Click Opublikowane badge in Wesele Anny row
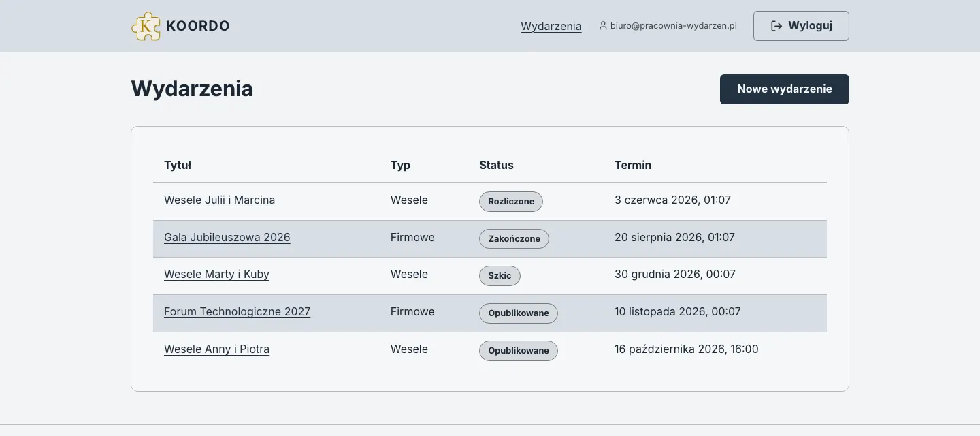Screen dimensions: 980x436 [519, 350]
